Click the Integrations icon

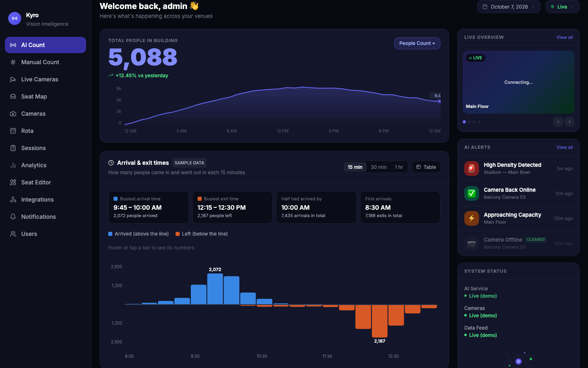pos(13,200)
